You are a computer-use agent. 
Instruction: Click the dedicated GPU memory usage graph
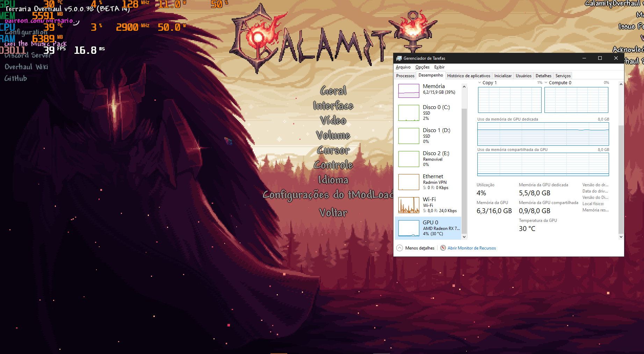tap(543, 134)
